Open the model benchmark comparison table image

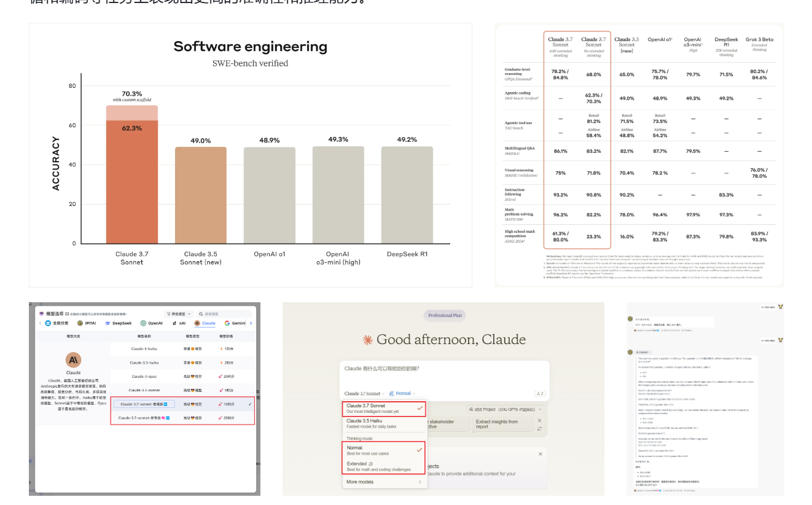click(x=639, y=155)
